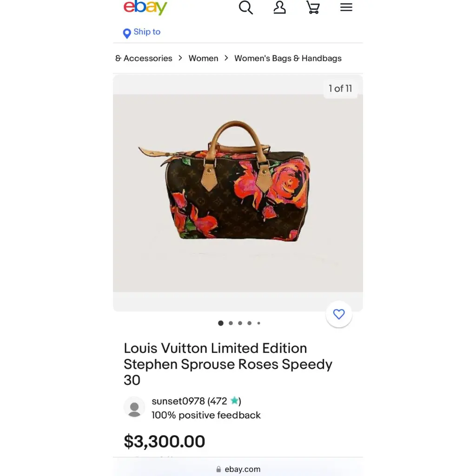Click the ebay.com address bar
The image size is (476, 476).
pos(238,469)
